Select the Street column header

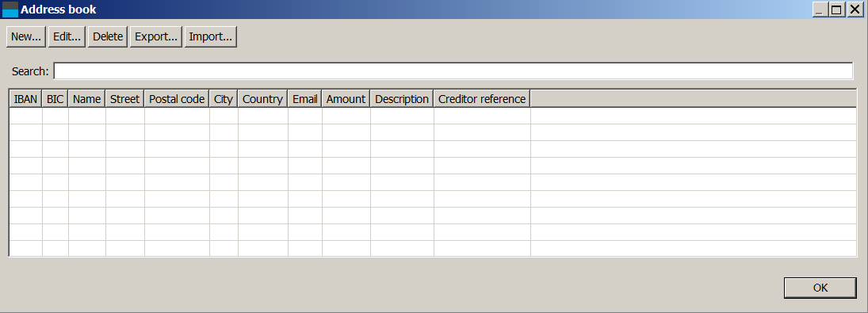125,99
